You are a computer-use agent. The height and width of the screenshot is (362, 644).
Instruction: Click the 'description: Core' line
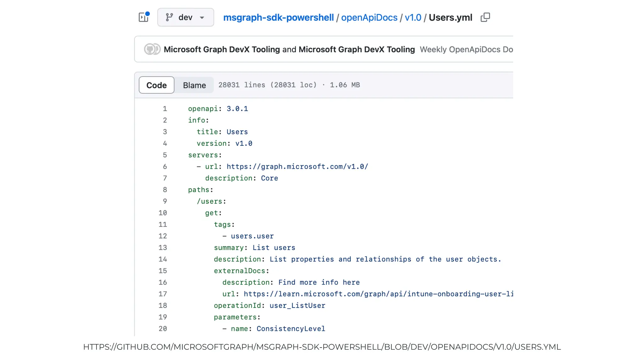[241, 178]
